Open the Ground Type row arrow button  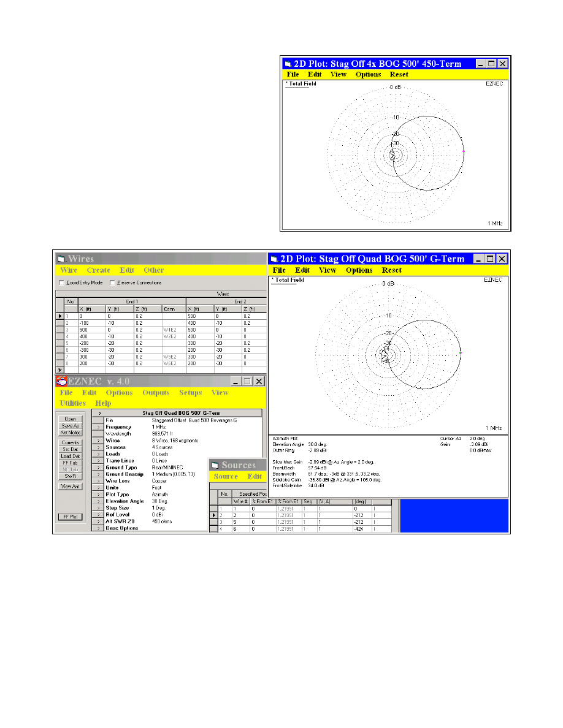[x=97, y=468]
